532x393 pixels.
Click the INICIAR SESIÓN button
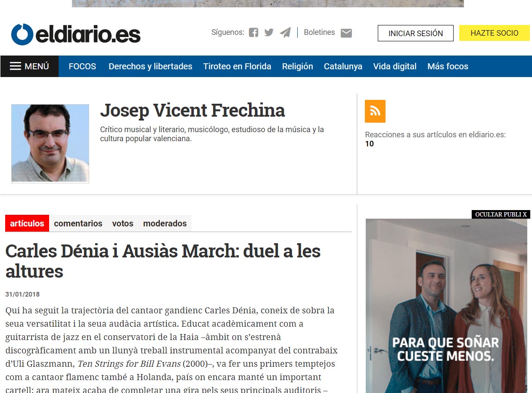click(415, 33)
